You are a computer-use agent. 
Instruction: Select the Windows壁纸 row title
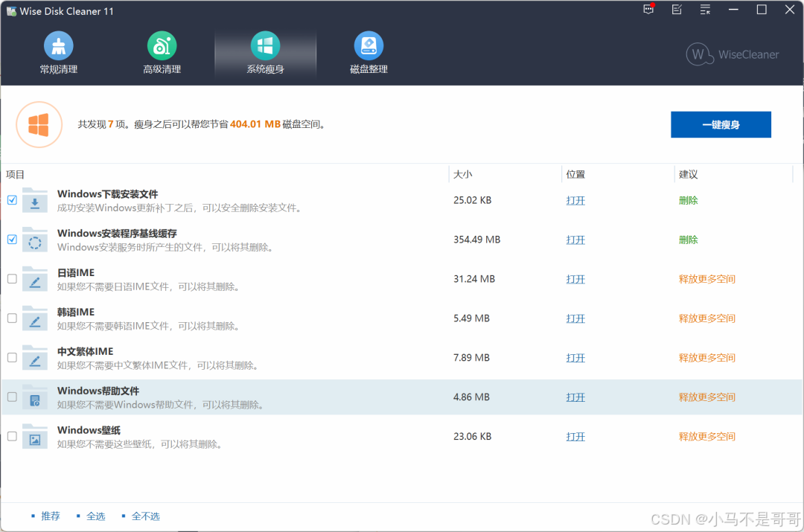89,431
